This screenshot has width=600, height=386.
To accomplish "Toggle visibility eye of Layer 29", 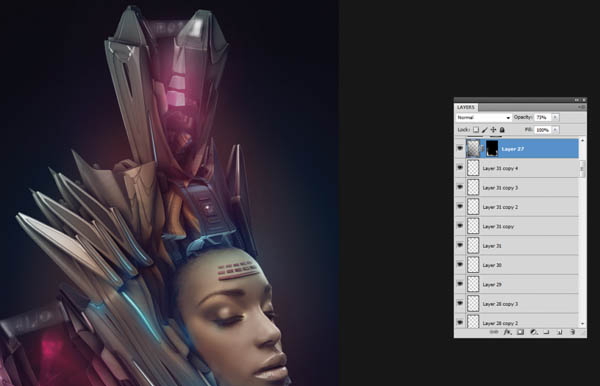I will coord(460,284).
